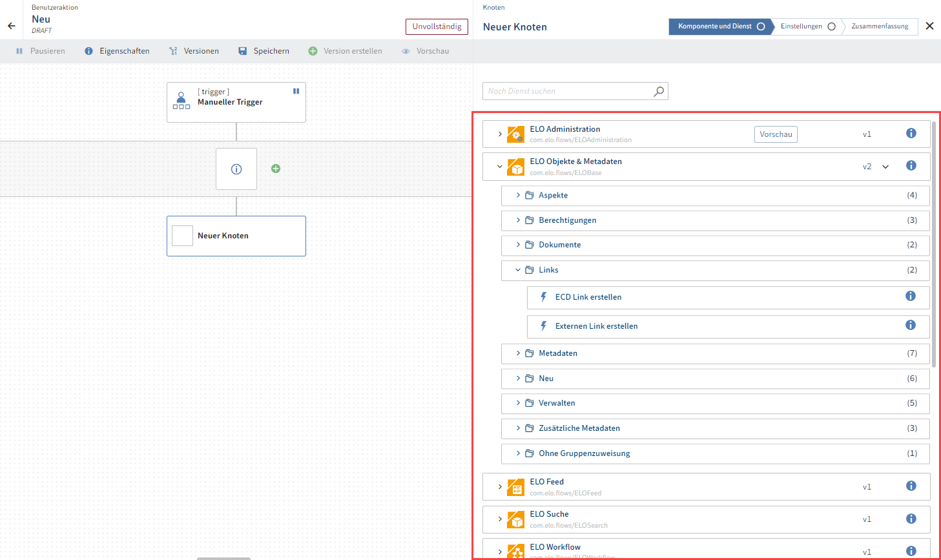Click Speichern to save the flow

(264, 51)
